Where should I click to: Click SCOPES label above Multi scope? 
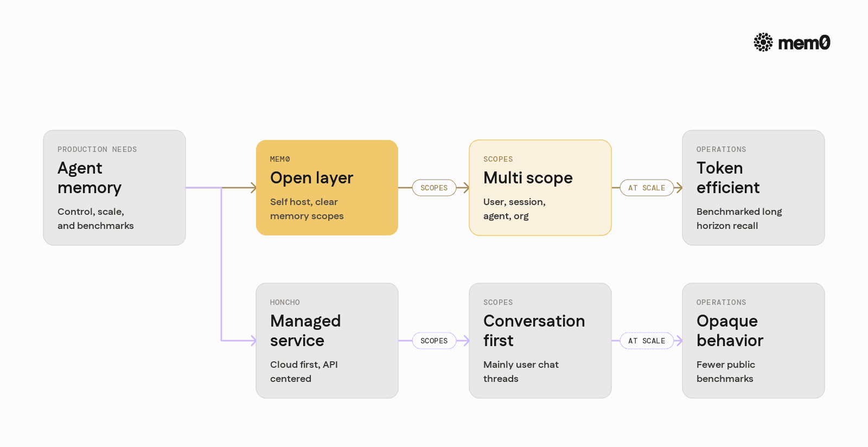click(x=498, y=159)
